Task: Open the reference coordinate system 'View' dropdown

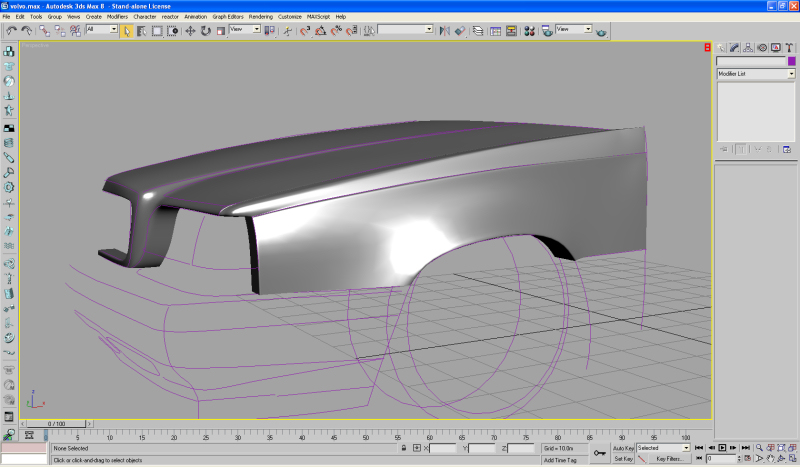Action: tap(245, 30)
